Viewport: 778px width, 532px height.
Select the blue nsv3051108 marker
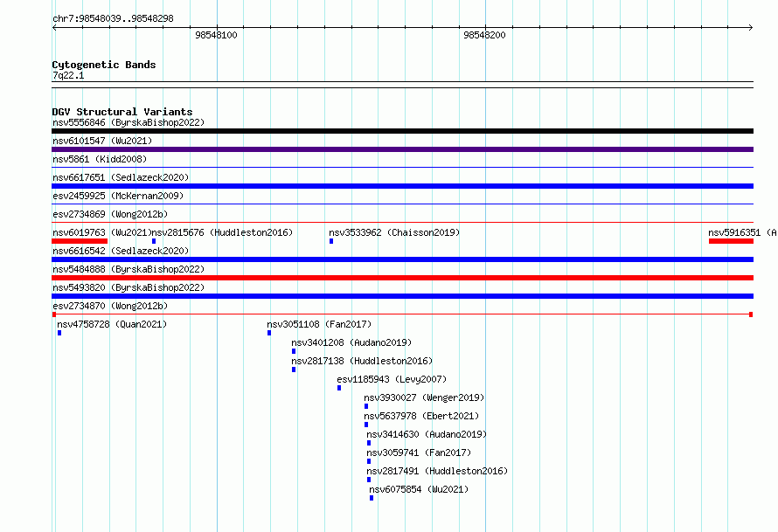click(269, 333)
